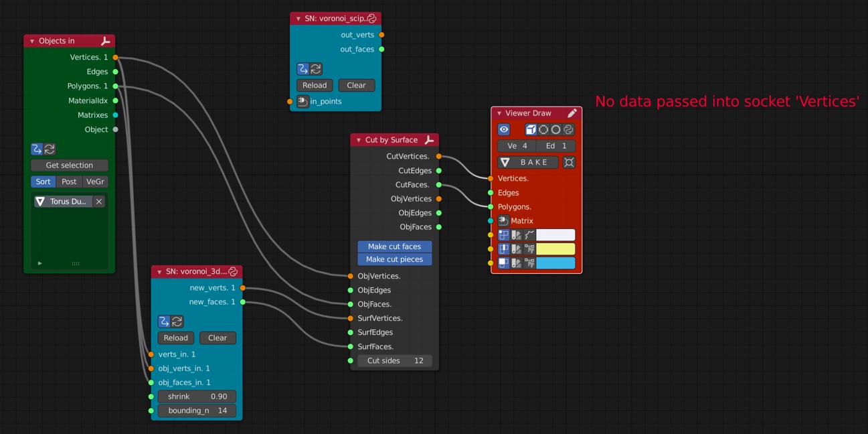Click the Matrixes output socket

pyautogui.click(x=116, y=115)
